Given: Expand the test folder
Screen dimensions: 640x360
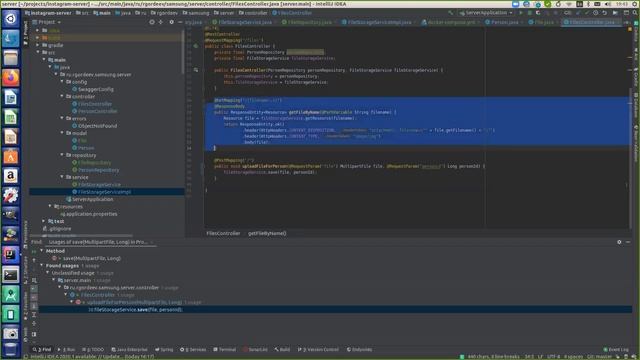Looking at the screenshot, I should [x=44, y=221].
